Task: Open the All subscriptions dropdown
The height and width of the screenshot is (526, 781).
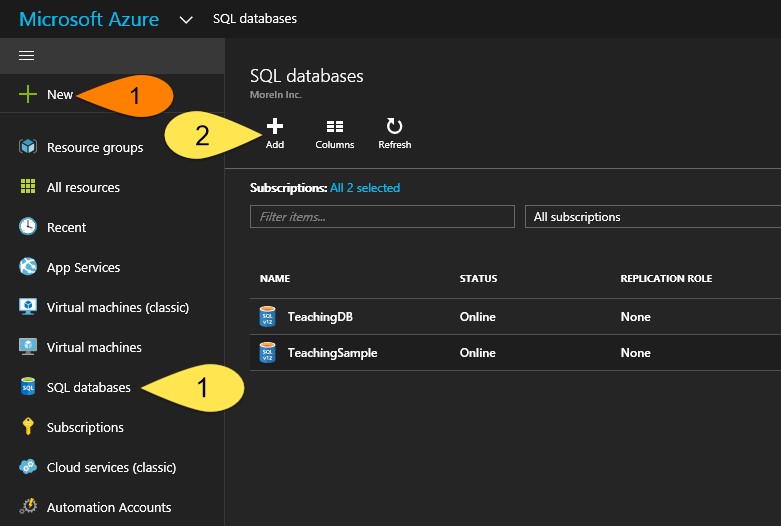Action: click(x=652, y=217)
